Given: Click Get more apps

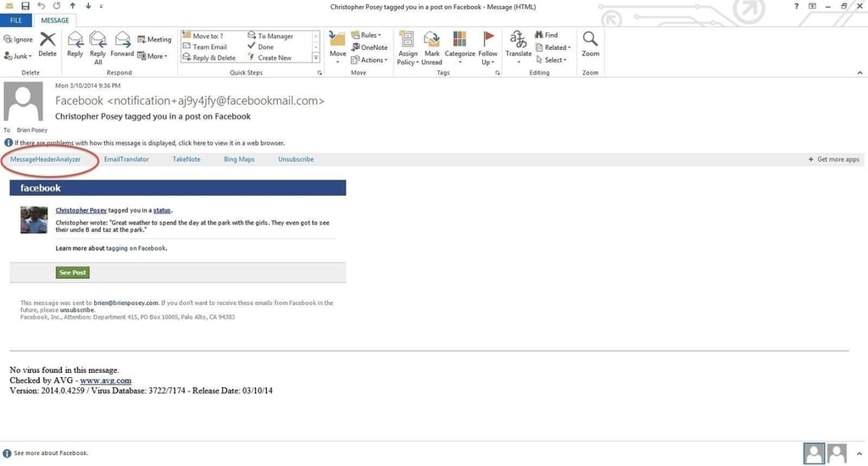Looking at the screenshot, I should (834, 159).
